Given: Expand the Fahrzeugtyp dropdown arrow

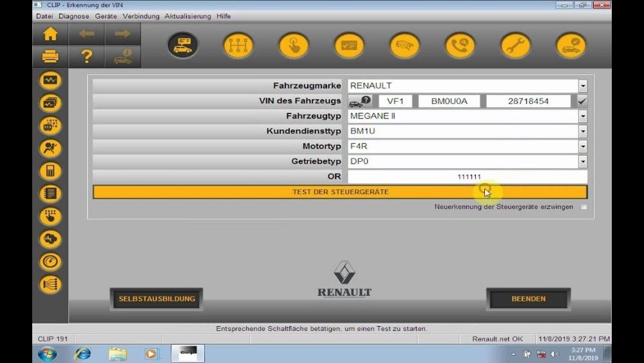Looking at the screenshot, I should coord(582,116).
